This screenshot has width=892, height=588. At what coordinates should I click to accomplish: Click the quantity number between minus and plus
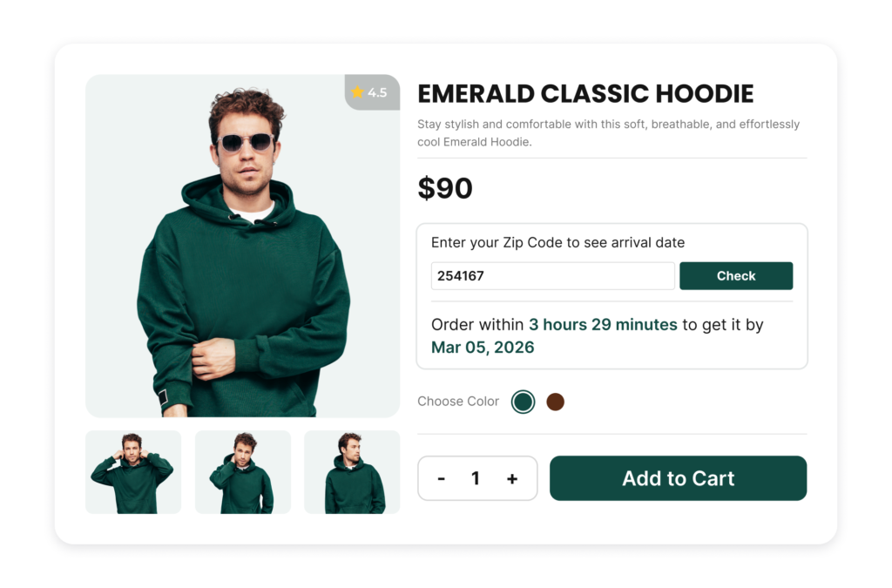click(476, 478)
